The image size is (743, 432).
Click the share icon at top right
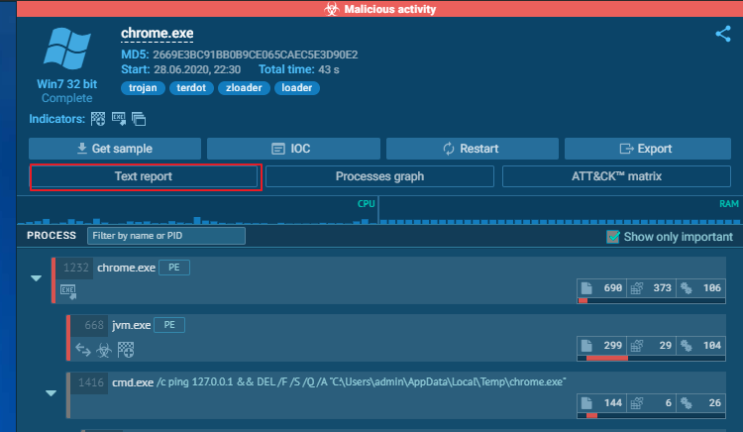[x=723, y=34]
